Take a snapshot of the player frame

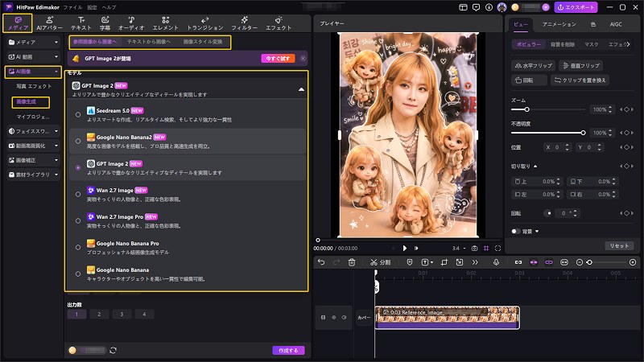(474, 249)
